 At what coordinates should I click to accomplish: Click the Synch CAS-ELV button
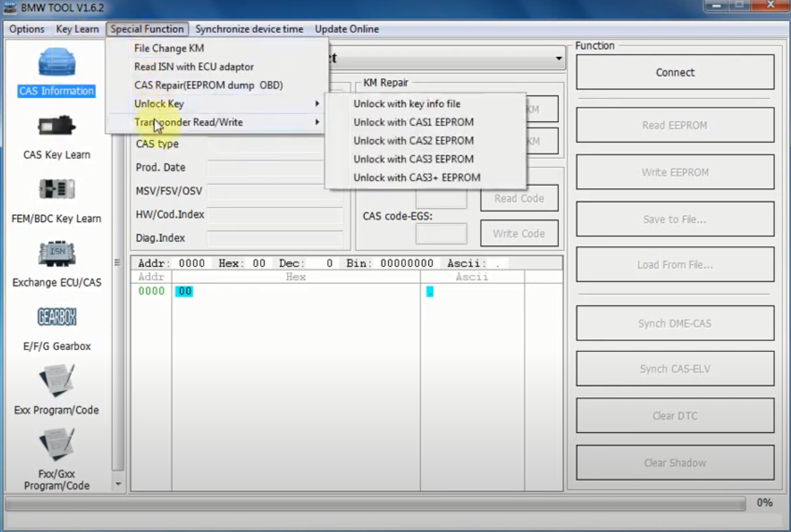675,368
